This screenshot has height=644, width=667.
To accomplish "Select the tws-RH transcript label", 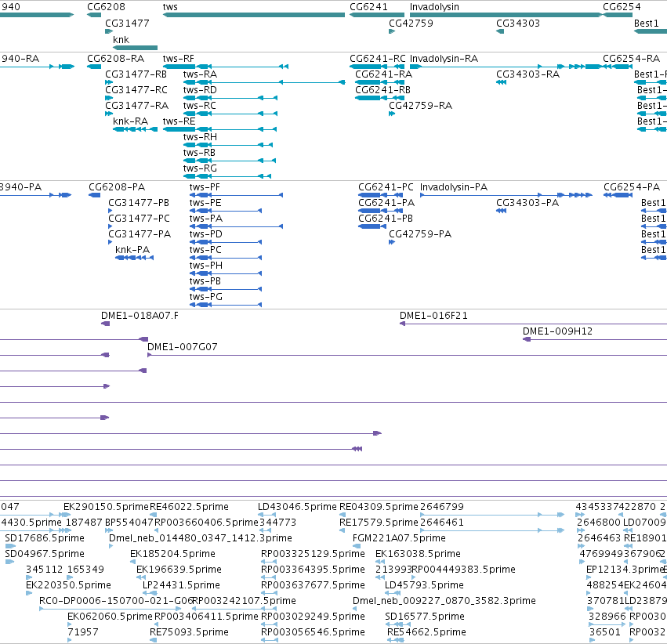I will [x=201, y=137].
